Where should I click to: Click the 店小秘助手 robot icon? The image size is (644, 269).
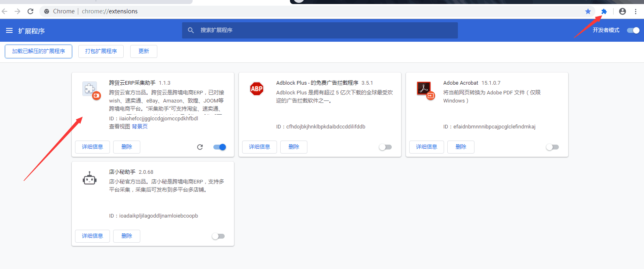click(x=90, y=178)
